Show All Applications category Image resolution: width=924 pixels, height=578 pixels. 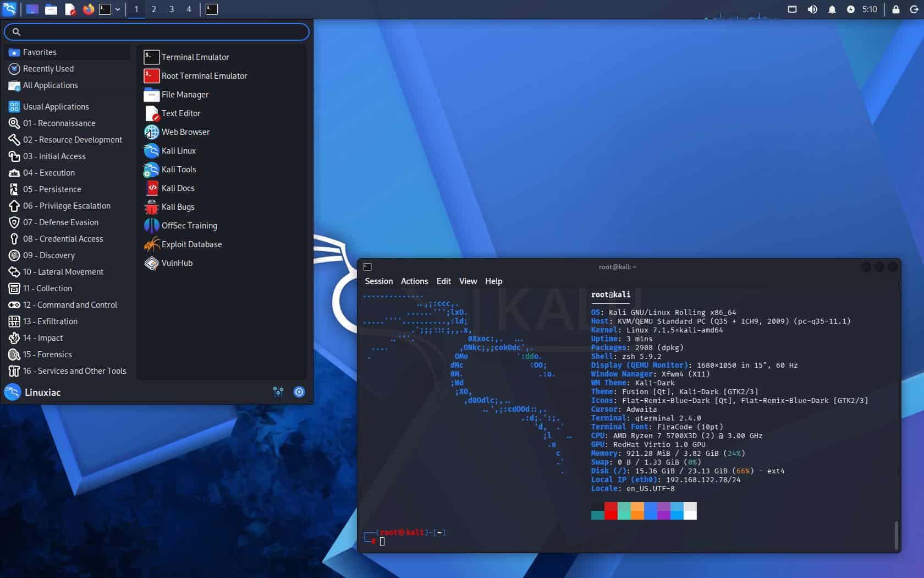[x=67, y=85]
